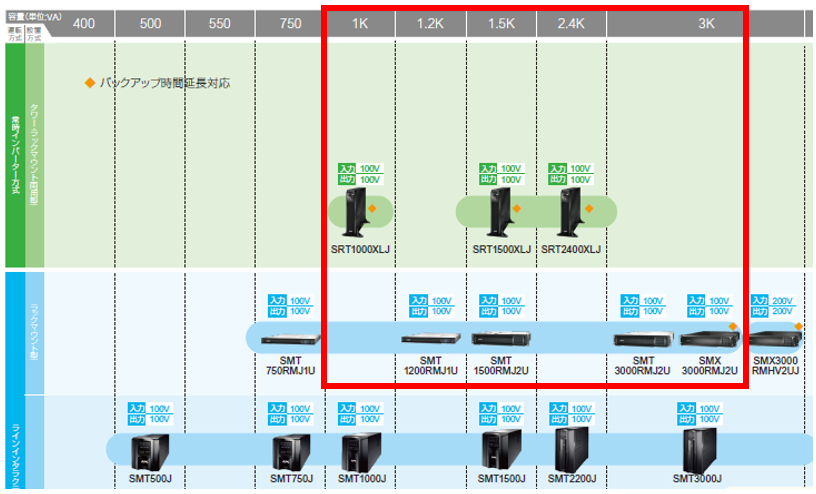Viewport: 816px width, 494px height.
Task: Click the input/output voltage badge above SRT1500XLJ
Action: point(501,174)
